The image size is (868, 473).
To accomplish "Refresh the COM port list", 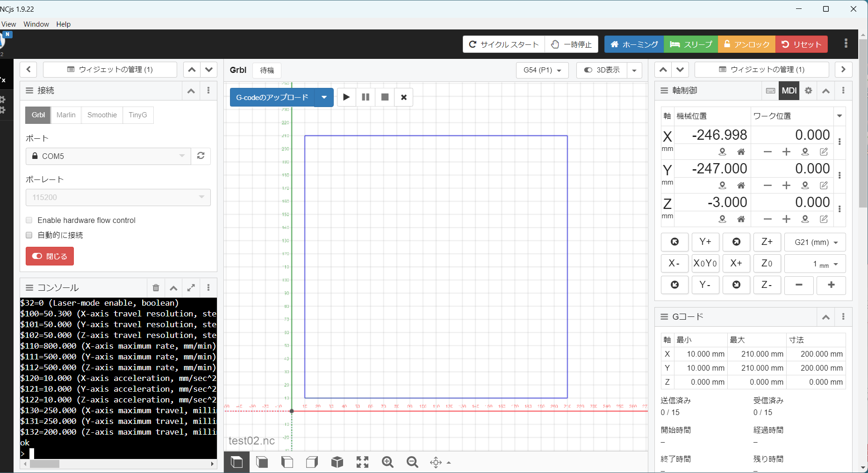I will point(201,156).
